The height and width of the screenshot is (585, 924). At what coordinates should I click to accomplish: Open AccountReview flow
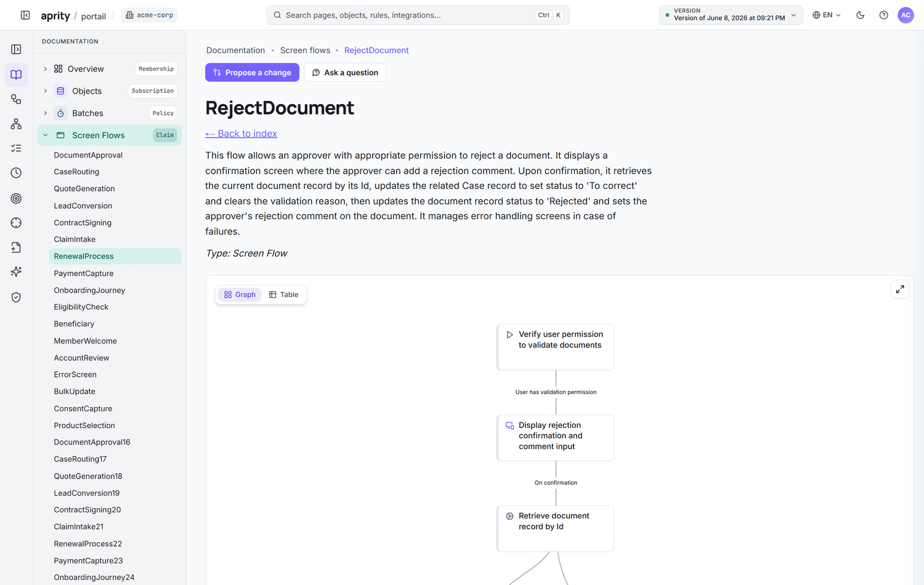point(81,358)
